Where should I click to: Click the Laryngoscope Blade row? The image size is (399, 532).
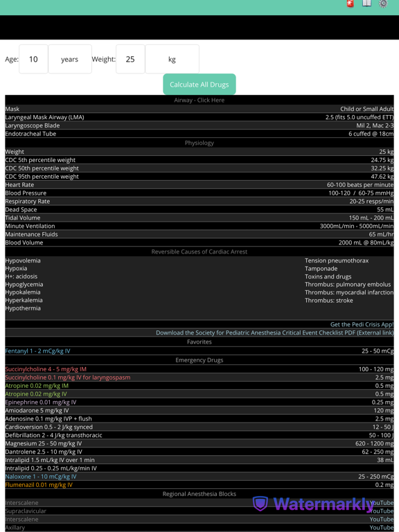coord(199,125)
